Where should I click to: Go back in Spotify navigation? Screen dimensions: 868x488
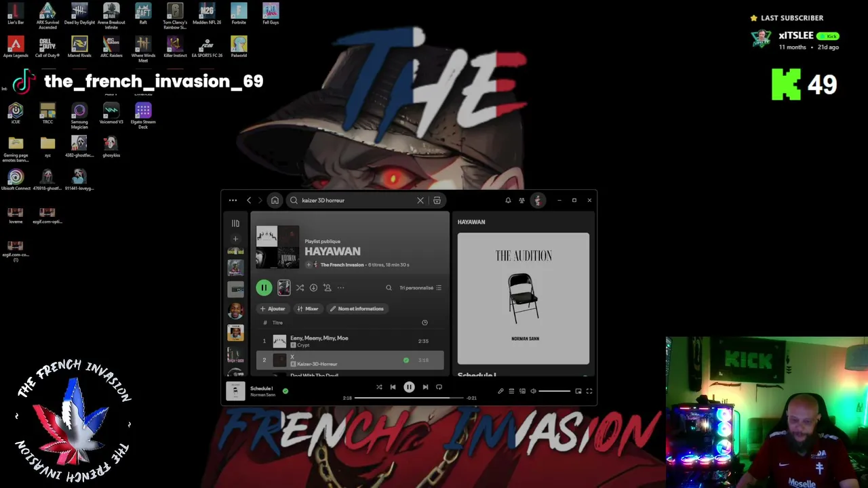tap(249, 201)
